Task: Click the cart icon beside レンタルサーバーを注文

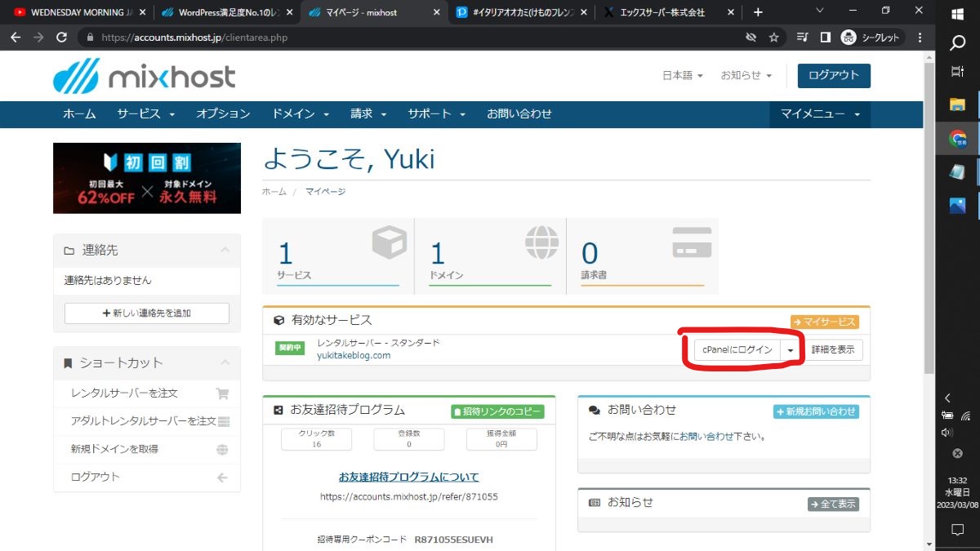Action: (x=222, y=393)
